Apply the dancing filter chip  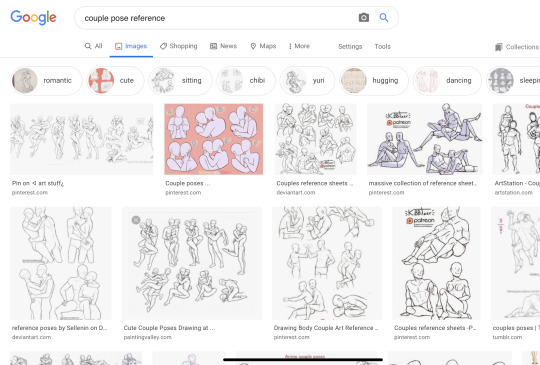point(447,81)
